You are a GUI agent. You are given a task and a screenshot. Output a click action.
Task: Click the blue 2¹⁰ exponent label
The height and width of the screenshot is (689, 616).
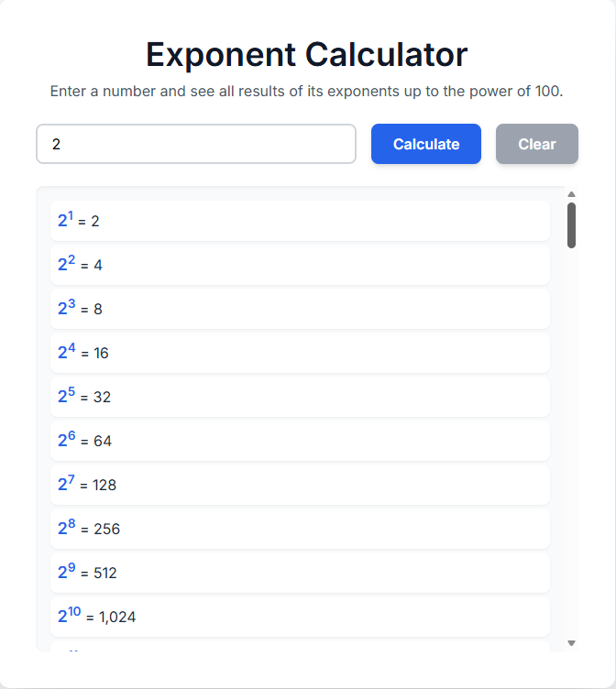69,616
